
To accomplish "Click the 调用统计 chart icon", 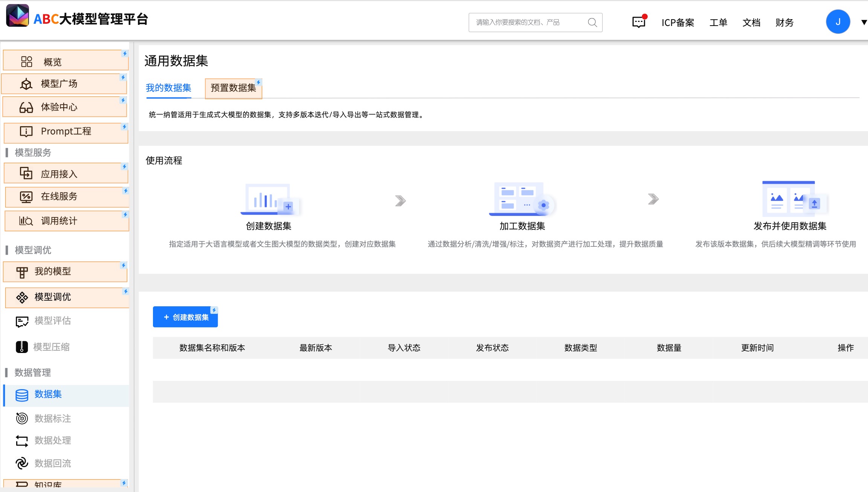I will pos(26,221).
